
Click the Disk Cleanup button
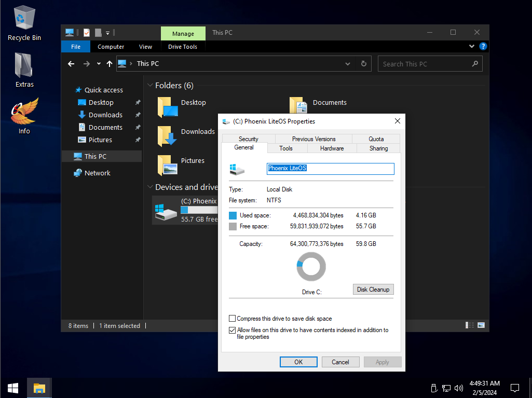[373, 289]
